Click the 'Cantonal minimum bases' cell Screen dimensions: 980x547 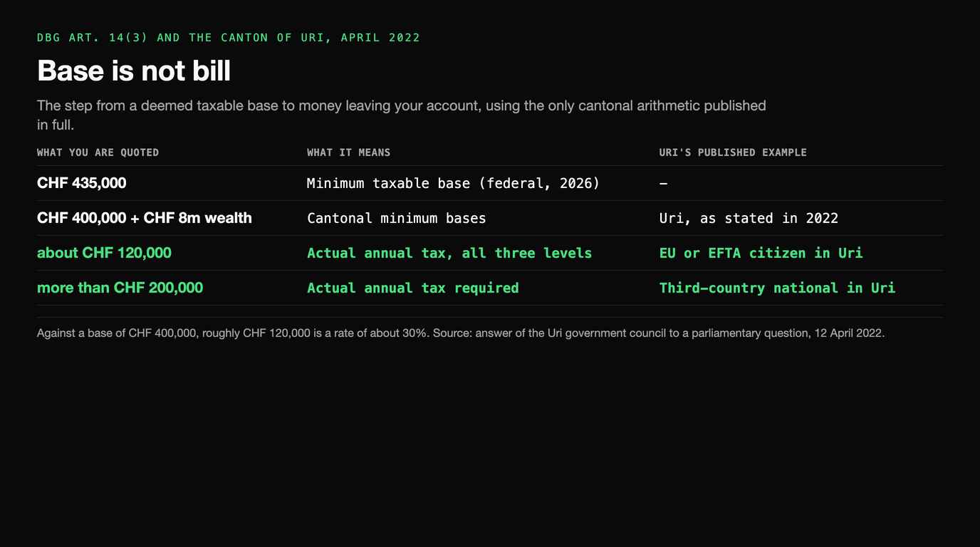pos(396,219)
